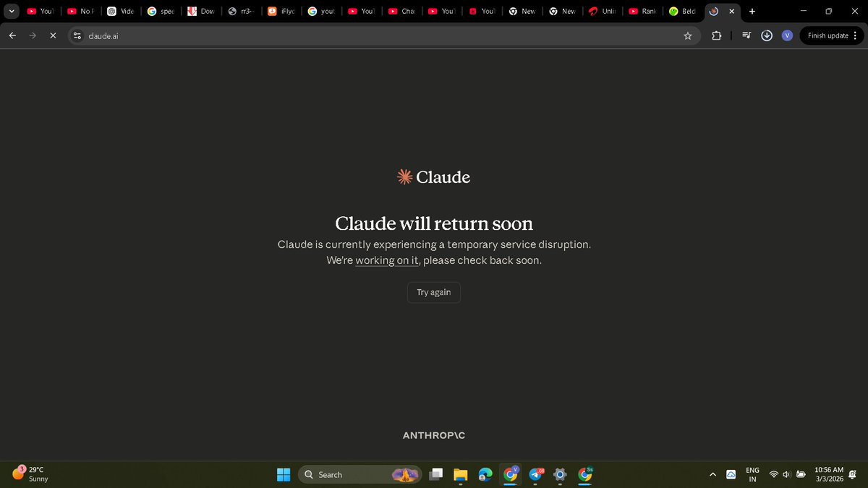Open Settings gear from the taskbar
868x488 pixels.
(560, 474)
